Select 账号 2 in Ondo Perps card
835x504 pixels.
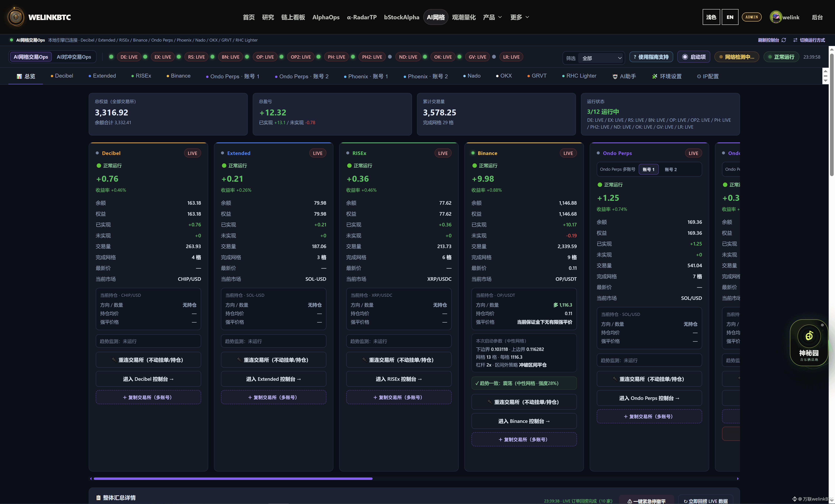click(x=670, y=169)
